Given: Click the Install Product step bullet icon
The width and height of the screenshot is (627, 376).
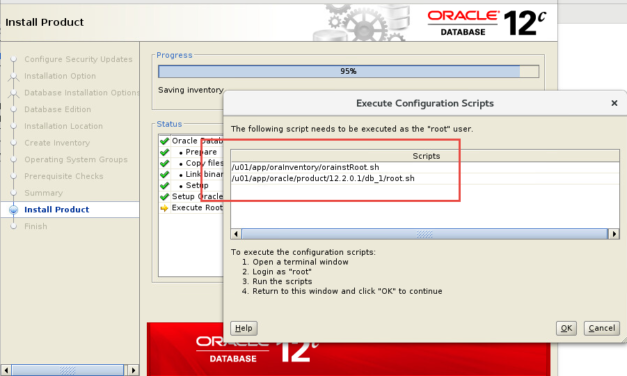Looking at the screenshot, I should coord(14,210).
